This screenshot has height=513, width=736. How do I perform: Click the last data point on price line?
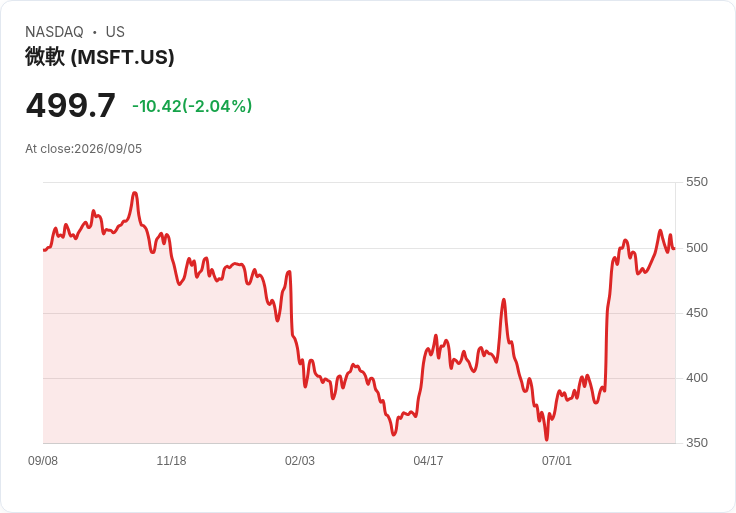coord(675,249)
